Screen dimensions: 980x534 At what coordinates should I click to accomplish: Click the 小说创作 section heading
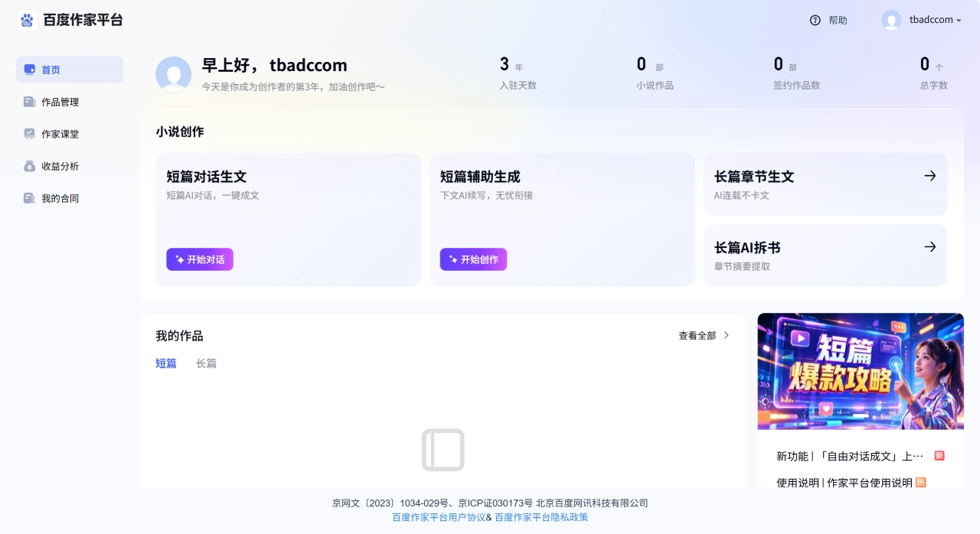[x=180, y=132]
